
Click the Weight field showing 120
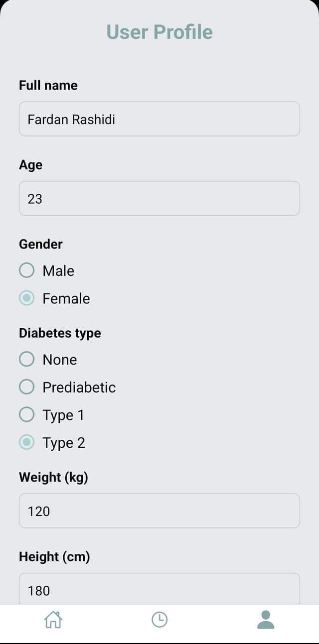[x=159, y=511]
